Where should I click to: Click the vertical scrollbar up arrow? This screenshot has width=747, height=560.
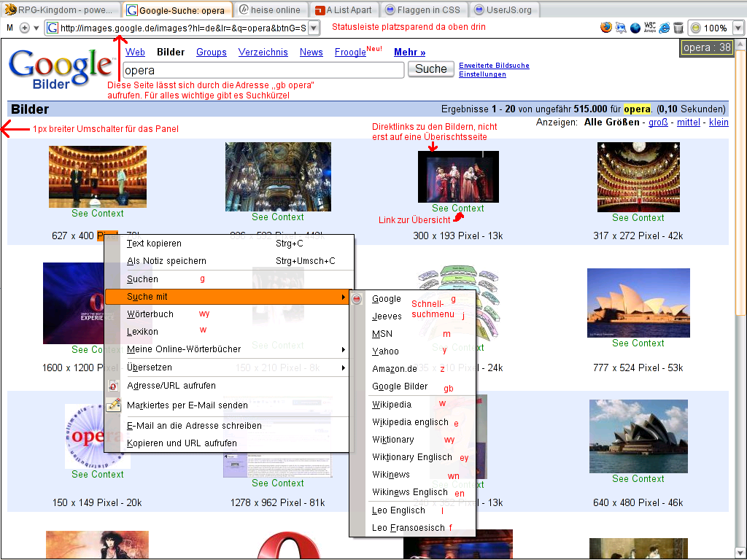(740, 44)
